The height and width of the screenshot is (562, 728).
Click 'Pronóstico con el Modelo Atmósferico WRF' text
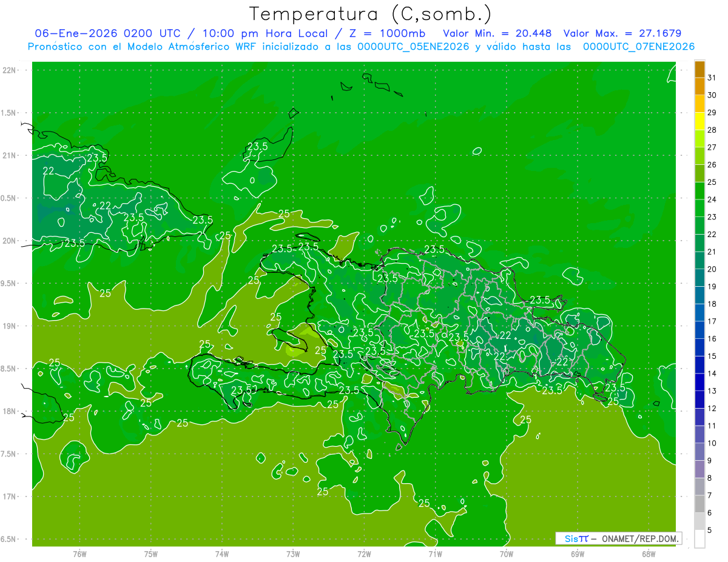144,47
